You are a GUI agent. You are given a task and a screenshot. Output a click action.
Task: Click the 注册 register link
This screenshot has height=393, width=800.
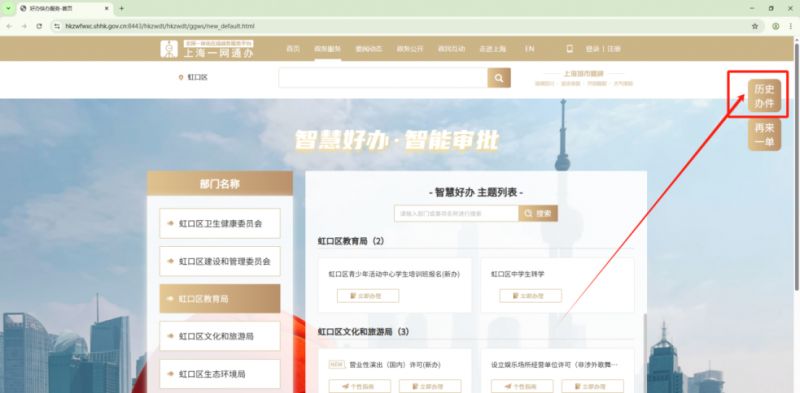pos(614,49)
